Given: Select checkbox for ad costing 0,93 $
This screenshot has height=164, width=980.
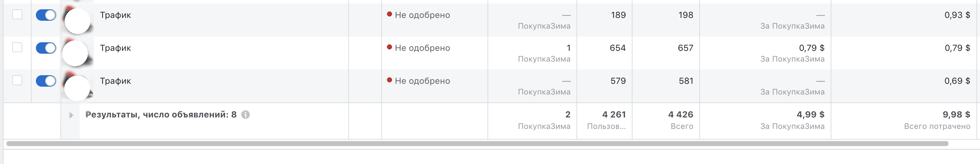Looking at the screenshot, I should (17, 14).
